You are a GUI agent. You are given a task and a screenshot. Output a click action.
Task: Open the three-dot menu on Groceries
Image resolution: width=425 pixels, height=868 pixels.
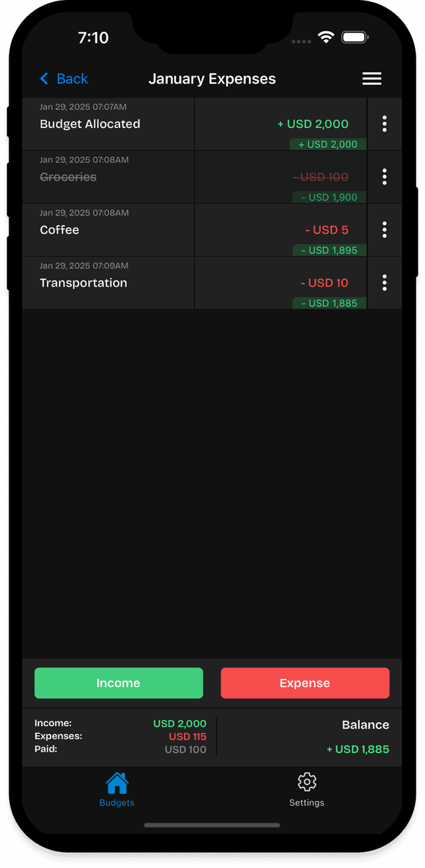(384, 177)
